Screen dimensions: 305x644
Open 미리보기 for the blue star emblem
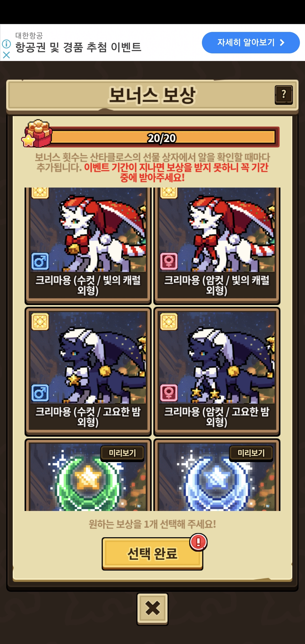[x=251, y=453]
